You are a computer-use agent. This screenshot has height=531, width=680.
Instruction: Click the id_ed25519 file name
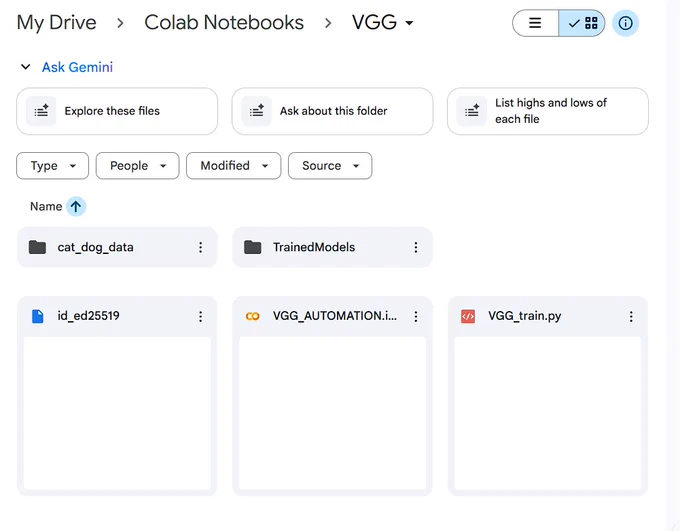point(88,316)
